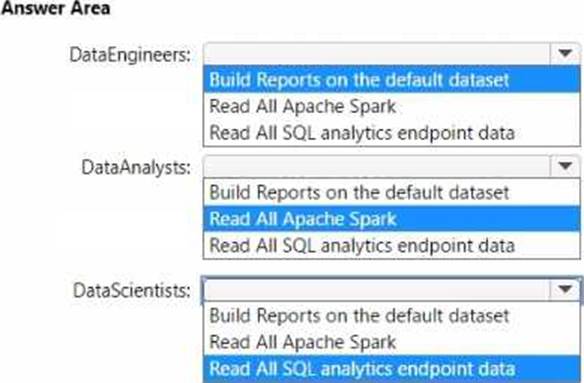Screen dimensions: 584x383
Task: Click the Answer Area heading
Action: [x=55, y=8]
